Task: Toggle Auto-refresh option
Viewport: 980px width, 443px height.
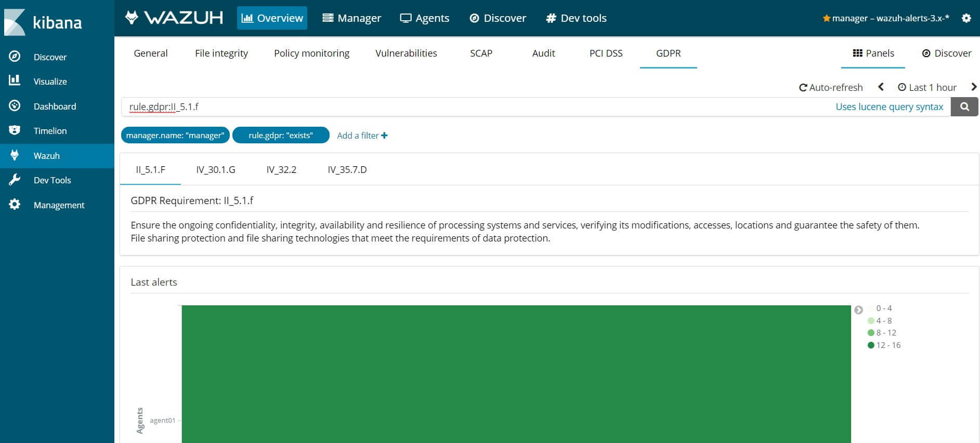Action: click(831, 87)
